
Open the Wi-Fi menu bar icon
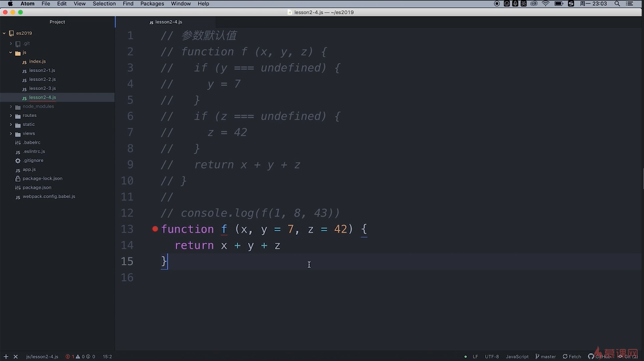click(546, 4)
